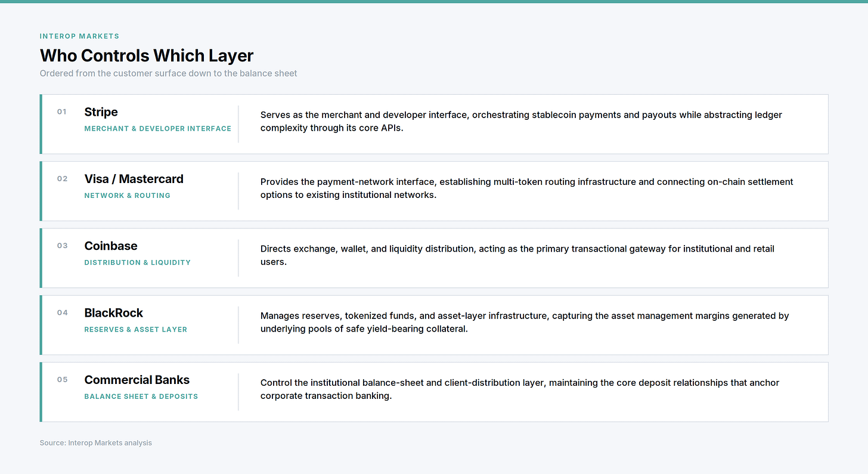868x474 pixels.
Task: Click the "DISTRIBUTION & LIQUIDITY" label
Action: (138, 262)
